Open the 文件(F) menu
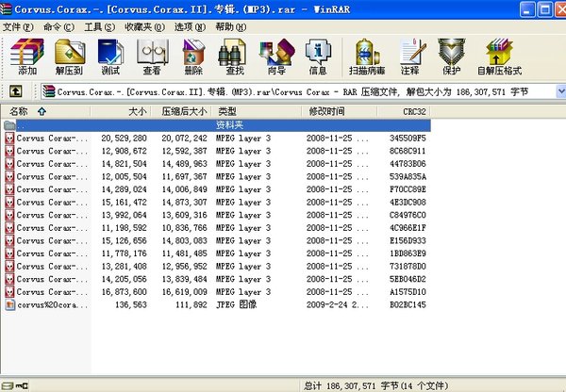 [18, 27]
